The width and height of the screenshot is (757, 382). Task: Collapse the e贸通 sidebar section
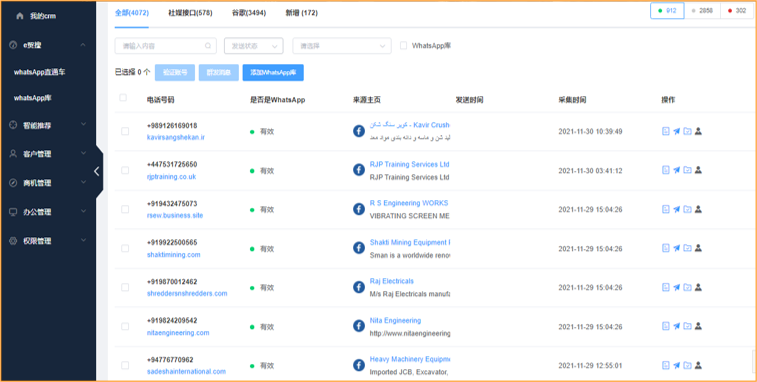pos(83,45)
